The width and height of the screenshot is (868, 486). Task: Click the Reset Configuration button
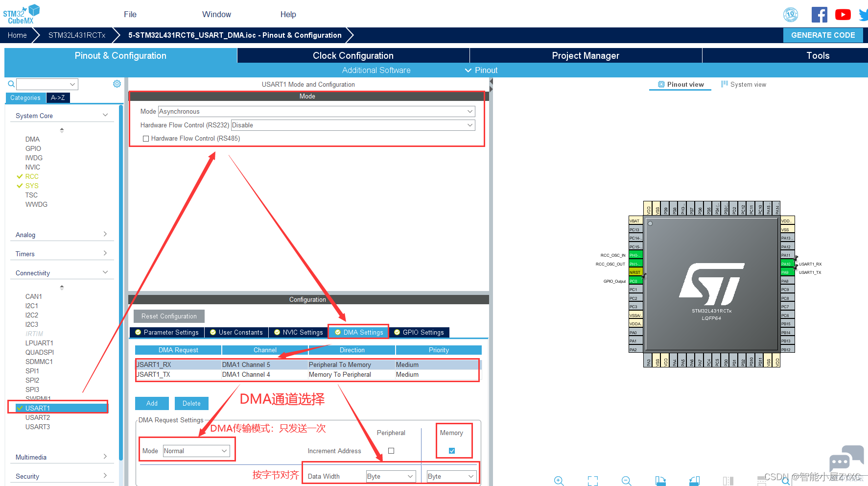tap(169, 316)
